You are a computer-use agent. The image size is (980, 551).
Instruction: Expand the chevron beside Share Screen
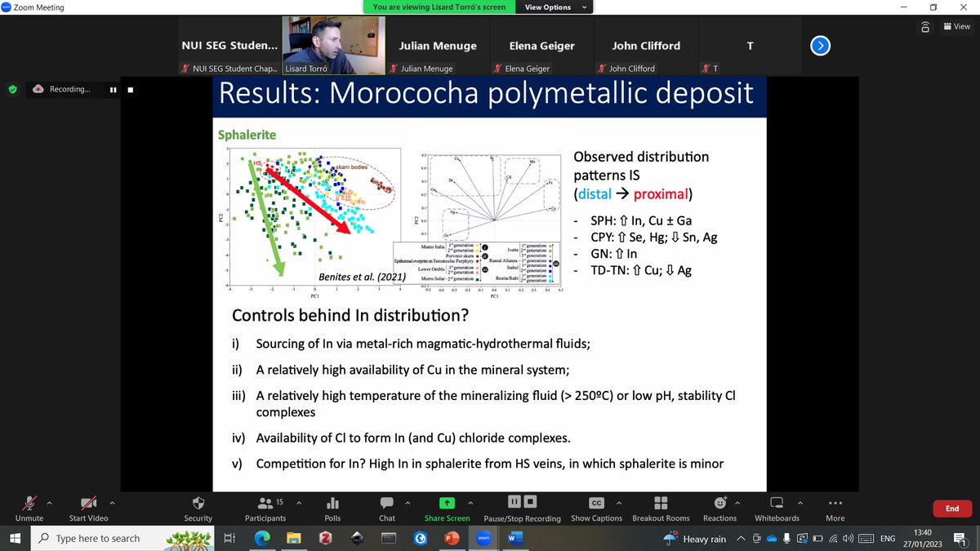click(472, 501)
